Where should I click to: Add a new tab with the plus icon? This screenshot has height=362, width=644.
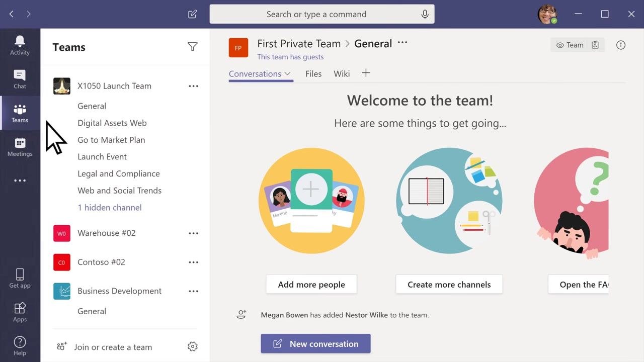pyautogui.click(x=366, y=73)
